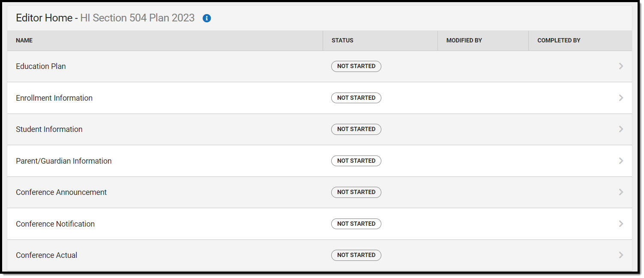
Task: Open the Conference Notification editor
Action: pyautogui.click(x=55, y=224)
